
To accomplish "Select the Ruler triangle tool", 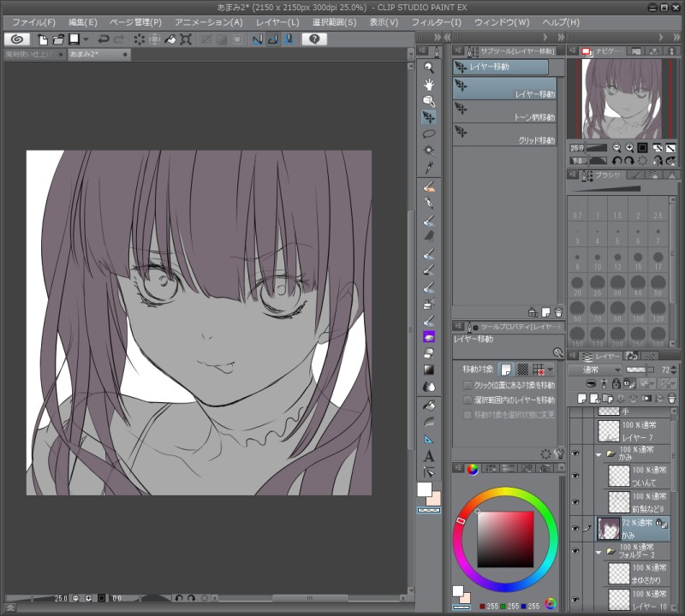I will pyautogui.click(x=429, y=439).
